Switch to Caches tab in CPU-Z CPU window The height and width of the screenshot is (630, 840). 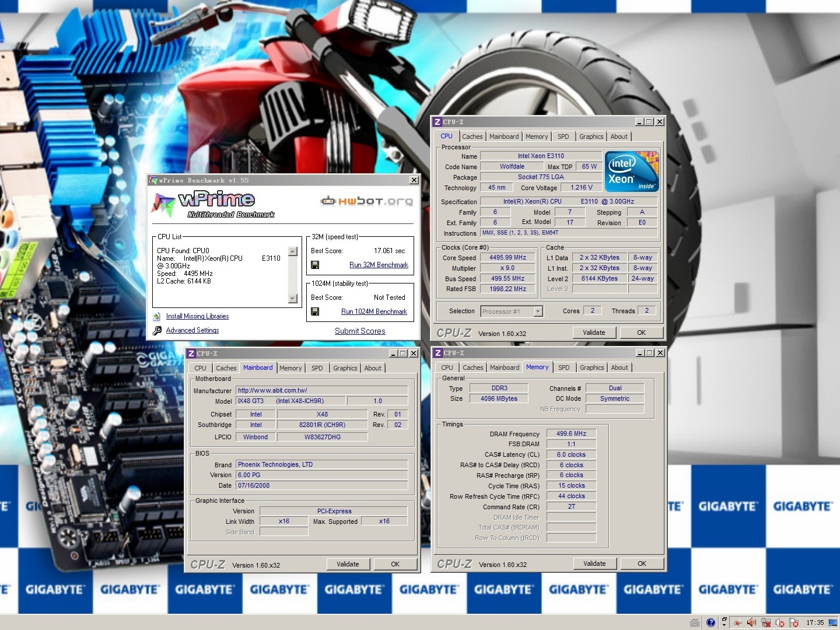pos(473,136)
